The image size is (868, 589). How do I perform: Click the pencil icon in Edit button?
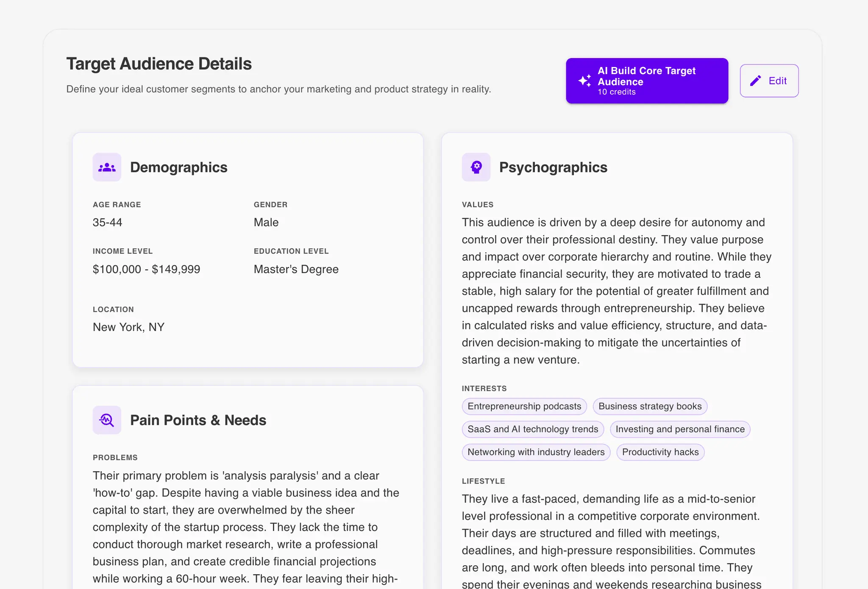[x=755, y=81]
